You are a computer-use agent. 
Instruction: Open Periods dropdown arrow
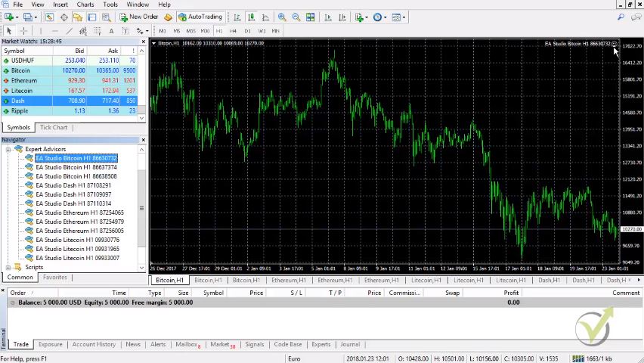pos(385,17)
